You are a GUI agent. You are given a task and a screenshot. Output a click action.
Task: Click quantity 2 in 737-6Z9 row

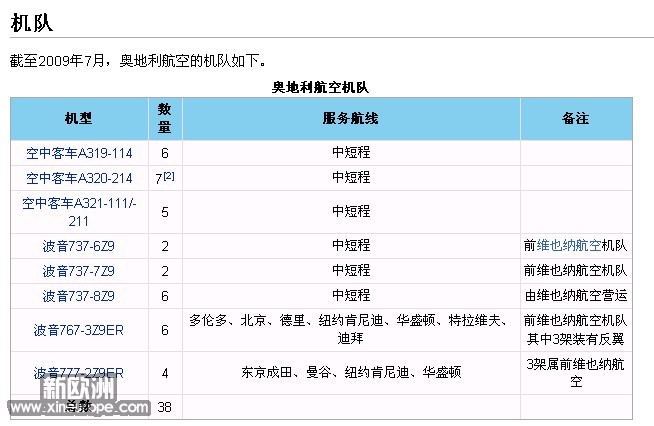[x=165, y=246]
